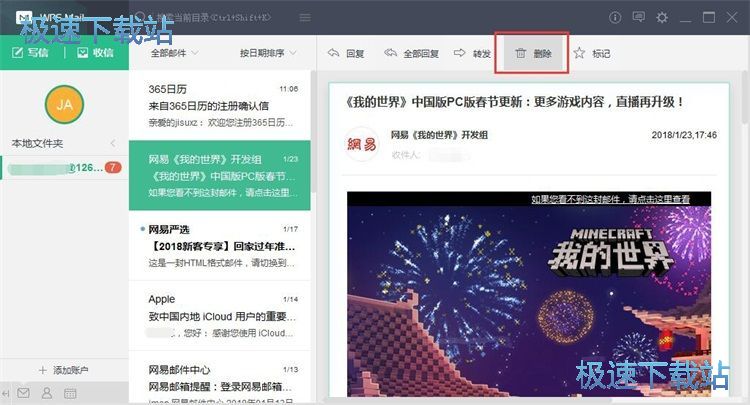
Task: Click the info icon in title bar
Action: point(615,18)
